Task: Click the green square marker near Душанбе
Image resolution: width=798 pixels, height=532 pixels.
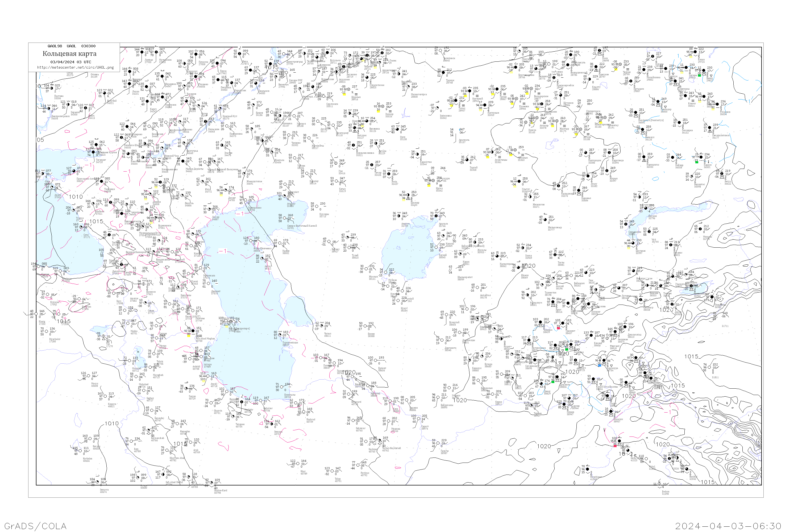Action: (553, 382)
